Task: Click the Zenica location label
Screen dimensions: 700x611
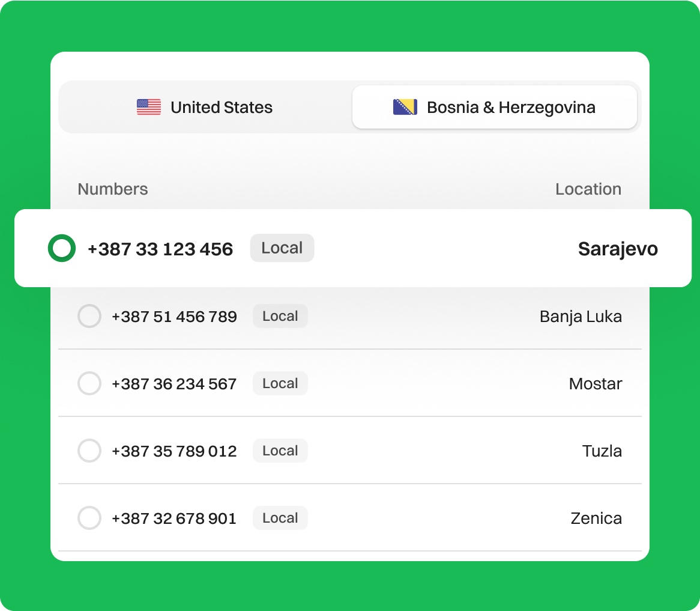Action: (x=596, y=518)
